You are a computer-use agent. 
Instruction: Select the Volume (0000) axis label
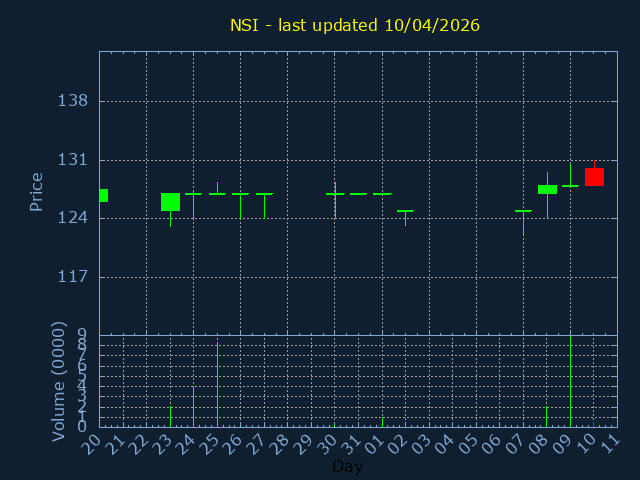click(x=58, y=381)
